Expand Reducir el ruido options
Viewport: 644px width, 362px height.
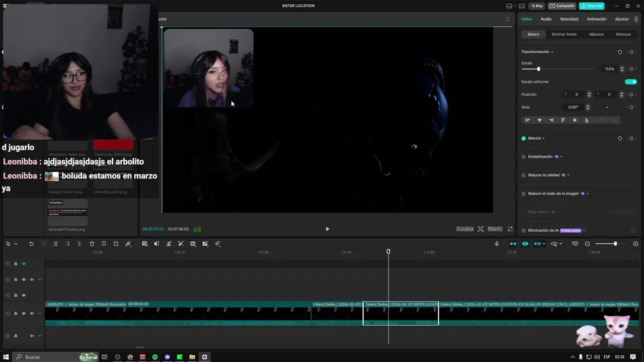(588, 194)
